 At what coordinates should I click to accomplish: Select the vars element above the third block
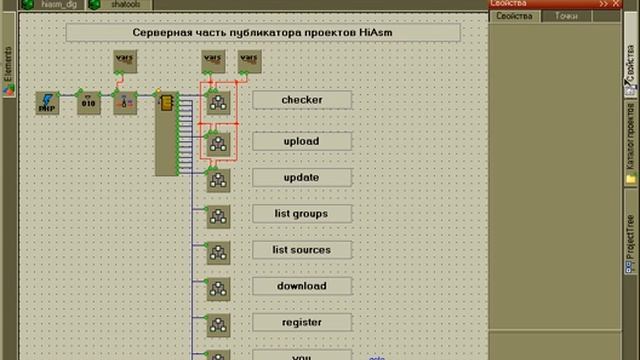click(125, 62)
